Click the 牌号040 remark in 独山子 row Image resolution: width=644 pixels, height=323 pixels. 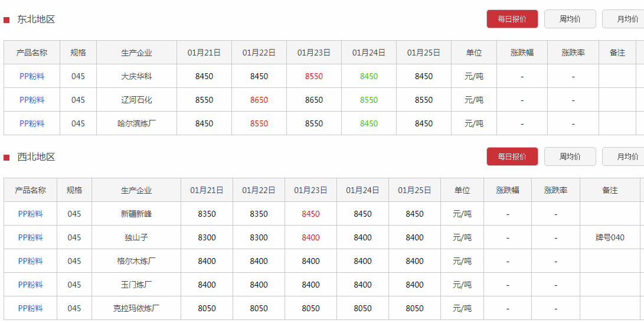point(610,237)
